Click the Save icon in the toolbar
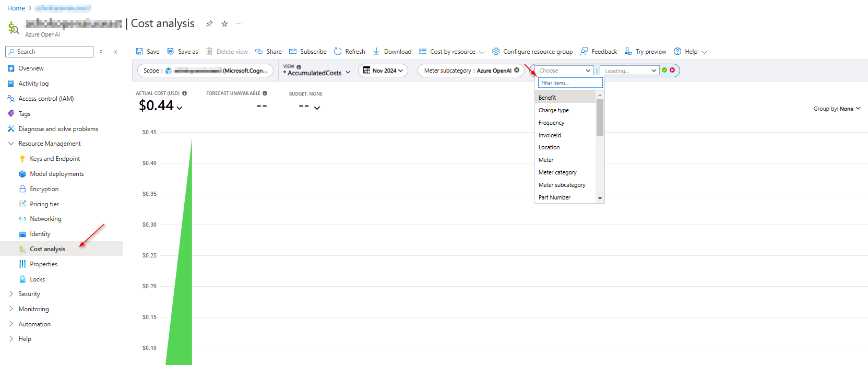Image resolution: width=868 pixels, height=365 pixels. coord(139,51)
